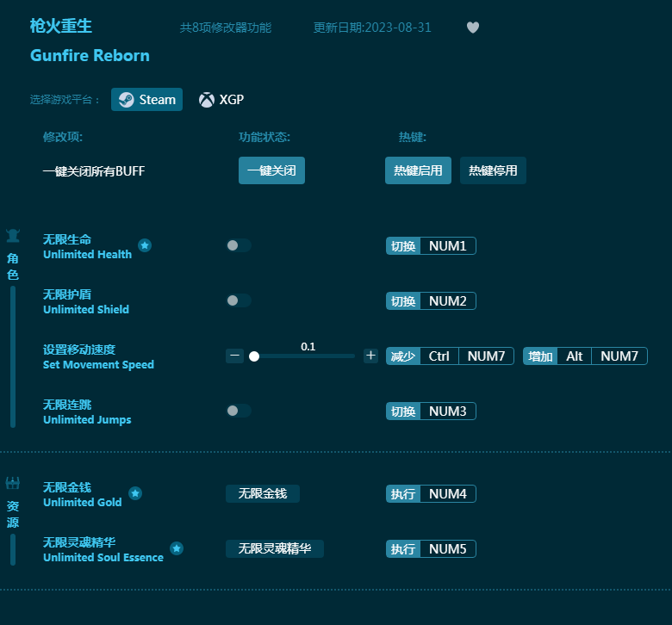
Task: Click the movement speed slider track
Action: (x=304, y=356)
